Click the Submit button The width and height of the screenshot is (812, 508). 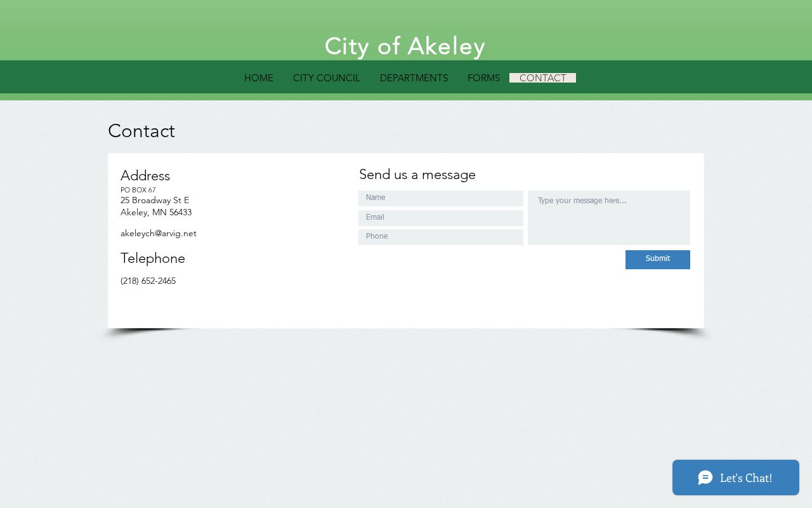658,259
